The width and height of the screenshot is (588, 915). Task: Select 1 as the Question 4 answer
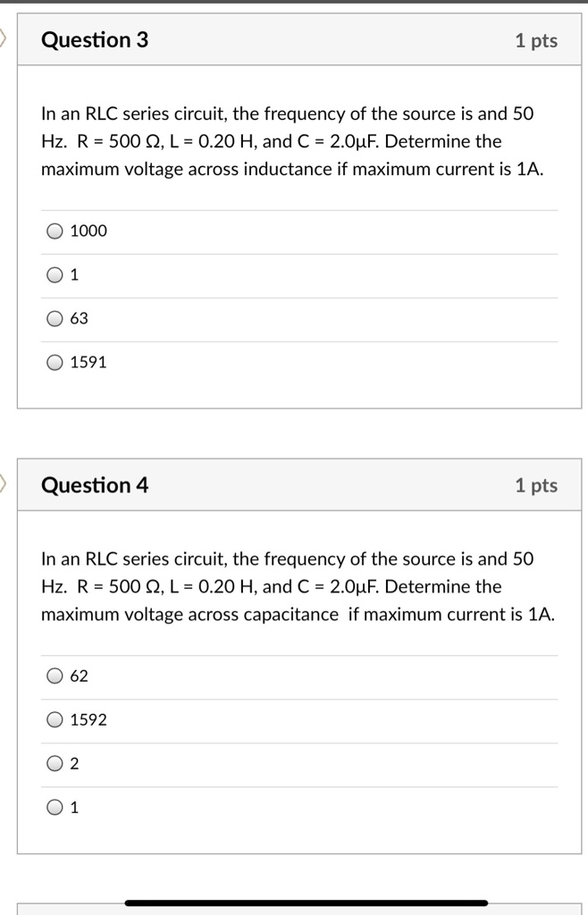pos(55,807)
